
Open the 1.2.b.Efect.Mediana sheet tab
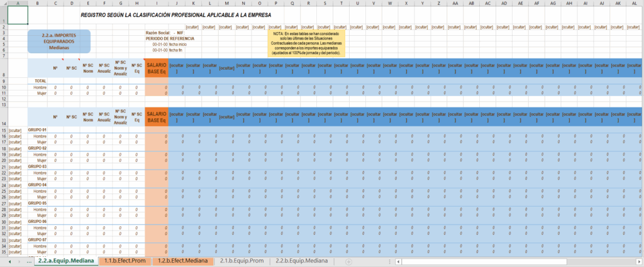(x=184, y=261)
